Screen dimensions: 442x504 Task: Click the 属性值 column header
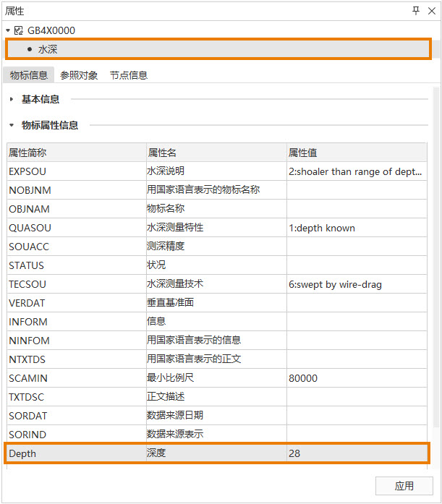click(356, 153)
